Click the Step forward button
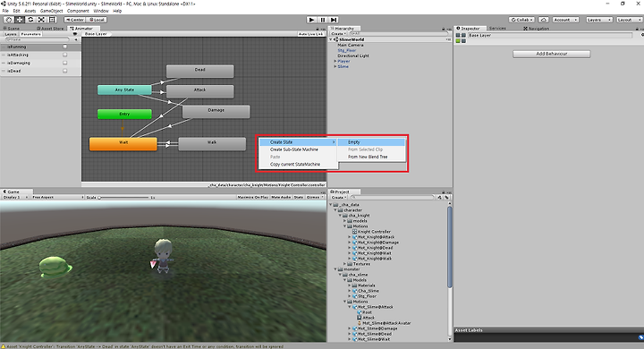Screen dimensions: 644x349 point(334,20)
